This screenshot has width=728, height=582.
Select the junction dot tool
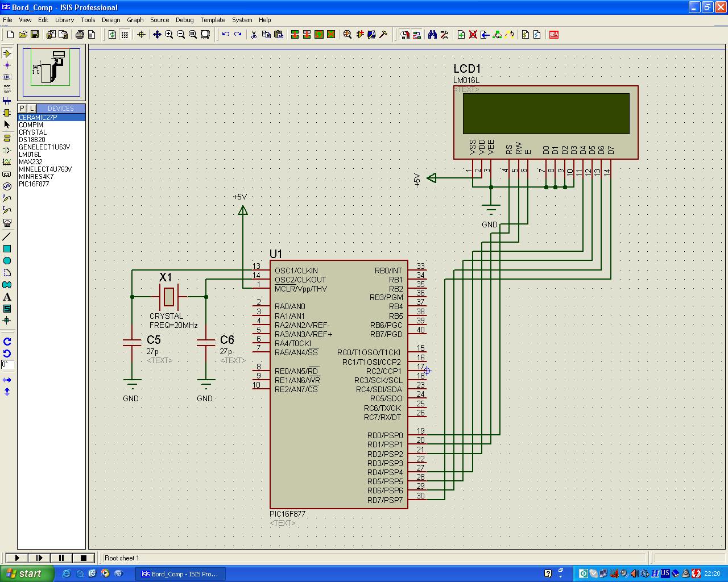(x=7, y=65)
